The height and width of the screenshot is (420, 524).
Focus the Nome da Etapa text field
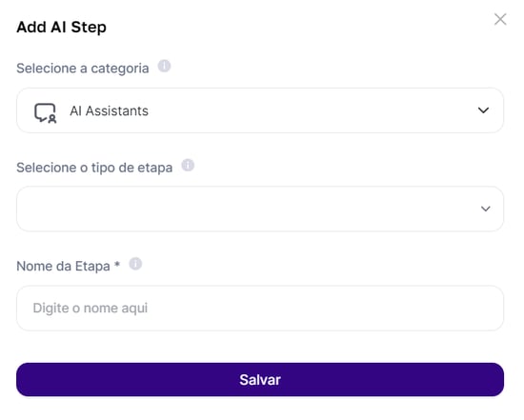(260, 308)
